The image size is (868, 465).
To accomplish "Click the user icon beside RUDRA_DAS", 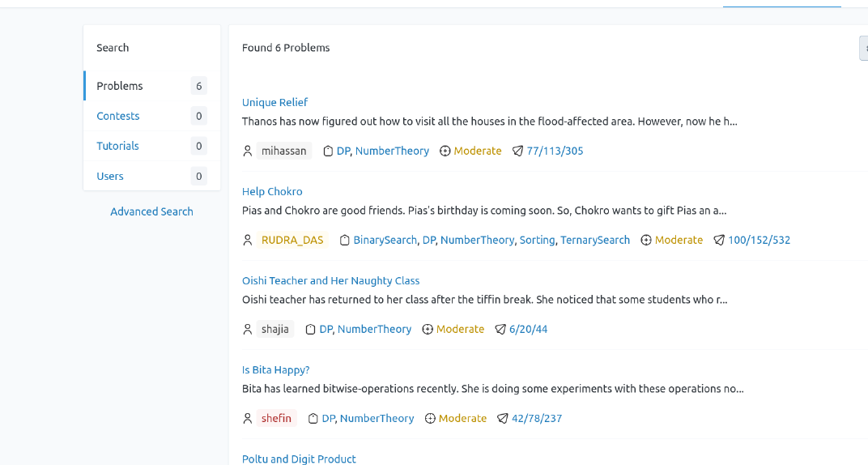I will point(248,240).
